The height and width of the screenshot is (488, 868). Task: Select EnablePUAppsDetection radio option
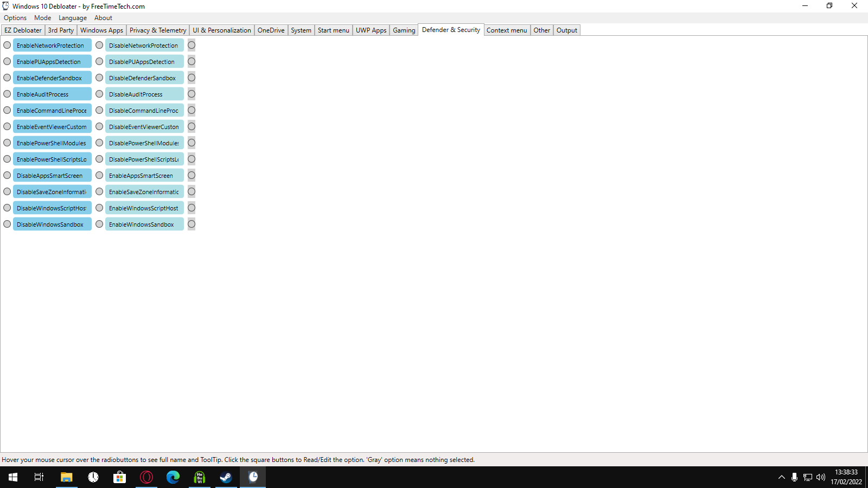point(7,61)
